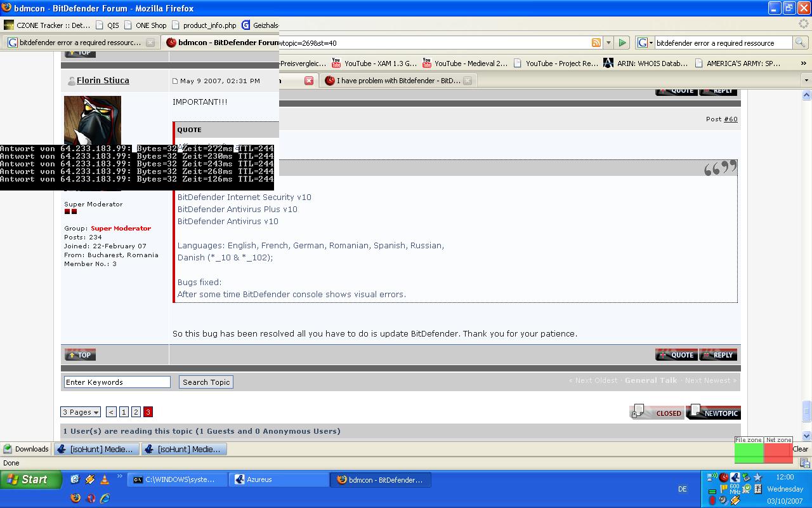Click the TOP button under the post
This screenshot has width=812, height=508.
(80, 354)
